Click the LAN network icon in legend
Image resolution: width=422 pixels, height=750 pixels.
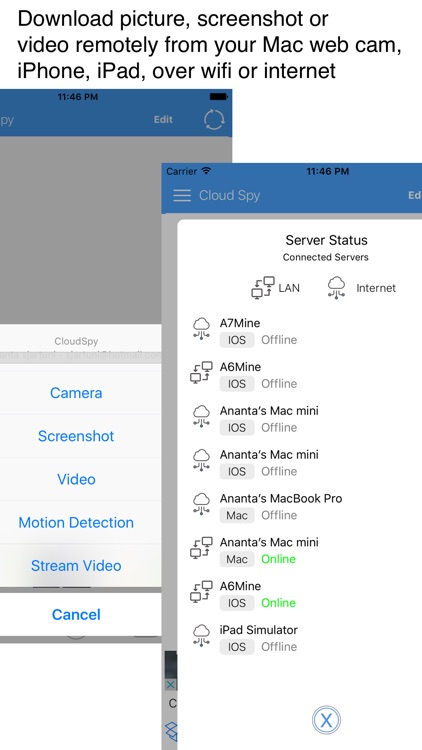point(263,288)
